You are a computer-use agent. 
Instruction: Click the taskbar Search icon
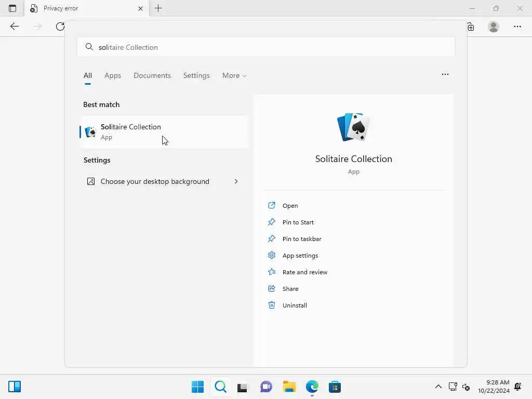tap(220, 387)
